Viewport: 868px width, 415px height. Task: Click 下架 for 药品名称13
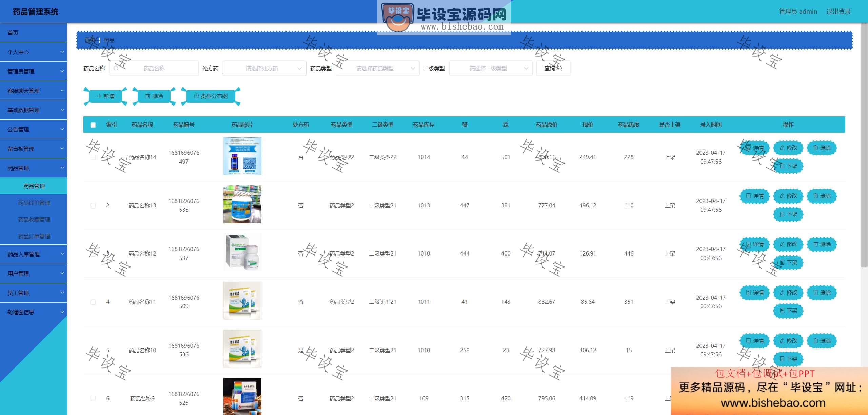(x=788, y=214)
